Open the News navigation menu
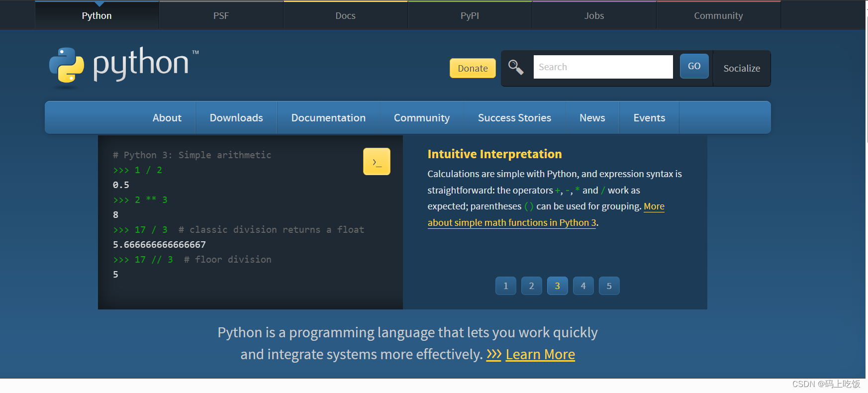 (592, 118)
